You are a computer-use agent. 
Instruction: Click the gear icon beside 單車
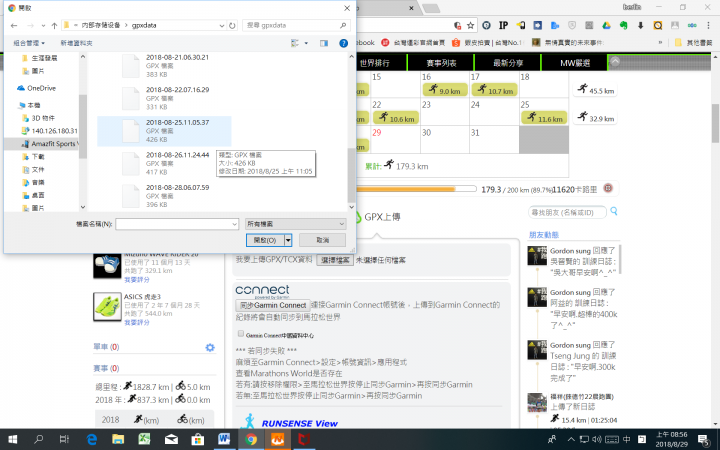210,348
